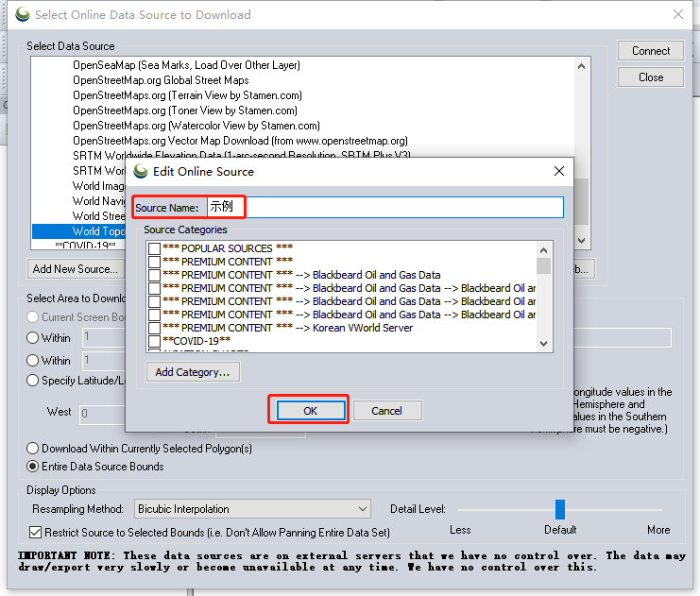This screenshot has height=596, width=700.
Task: Select OpenStreetMaps.org Vector Map Download entry
Action: [x=240, y=141]
